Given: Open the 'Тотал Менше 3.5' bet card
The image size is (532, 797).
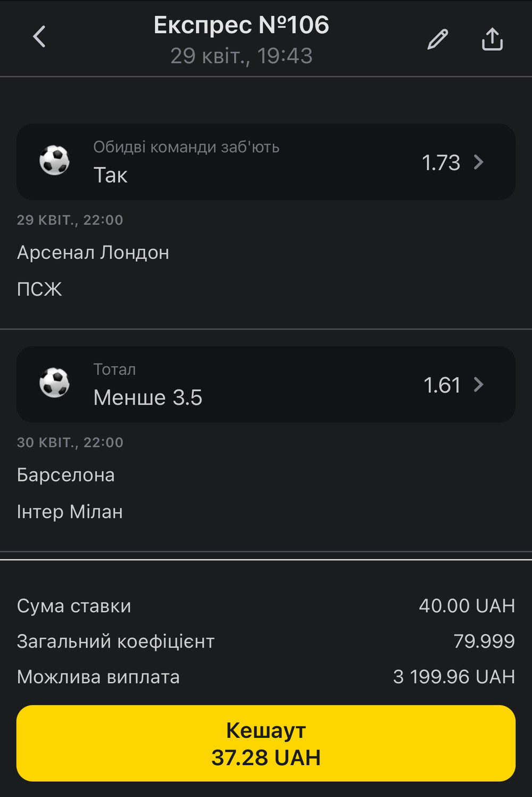Looking at the screenshot, I should 266,384.
